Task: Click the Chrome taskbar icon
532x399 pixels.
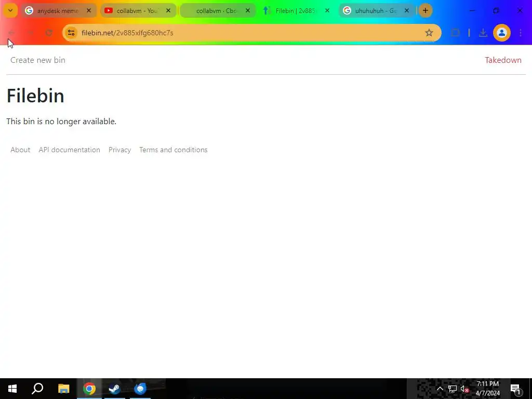Action: click(89, 389)
